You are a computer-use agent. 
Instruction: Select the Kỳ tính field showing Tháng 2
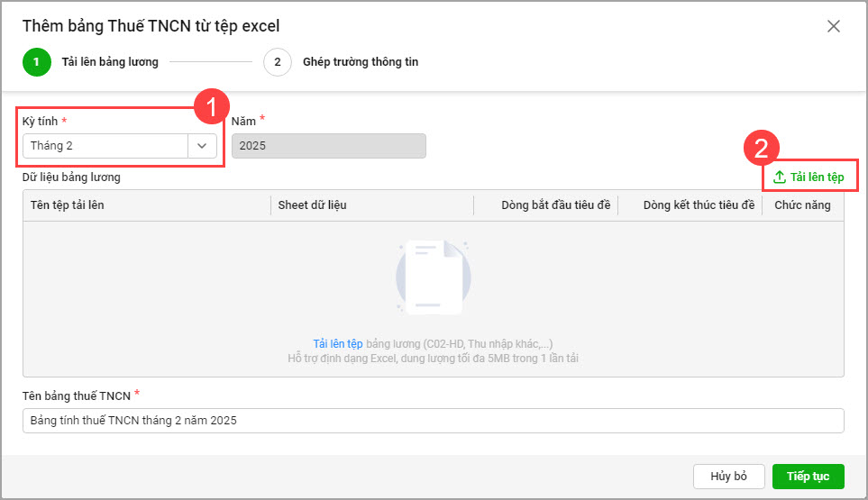coord(105,146)
